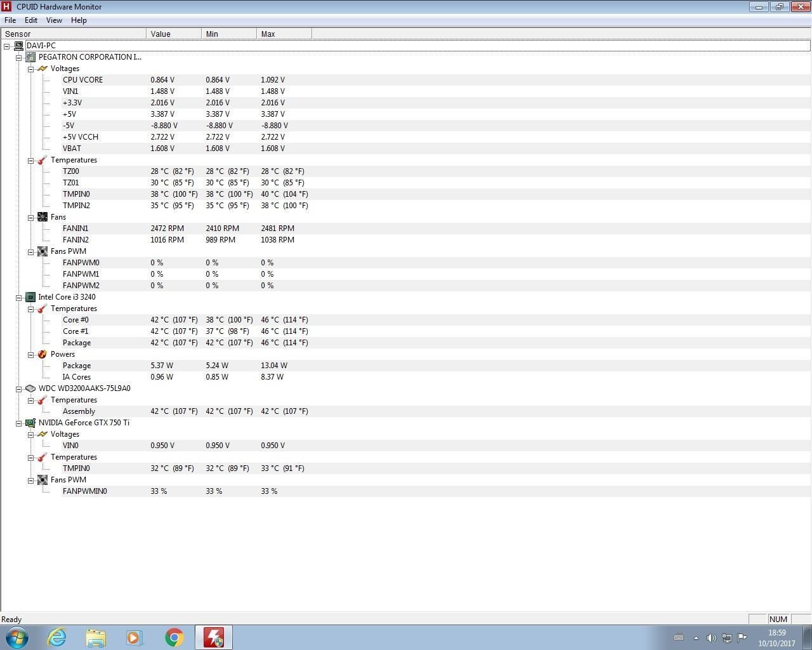Click the NVIDIA GeForce graphics card icon
This screenshot has width=812, height=650.
coord(30,423)
